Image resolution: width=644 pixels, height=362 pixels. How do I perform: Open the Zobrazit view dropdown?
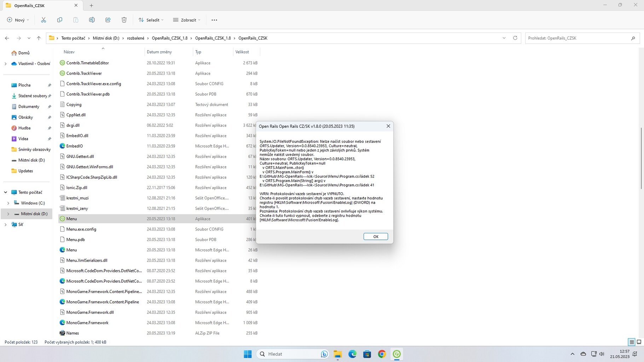tap(186, 20)
